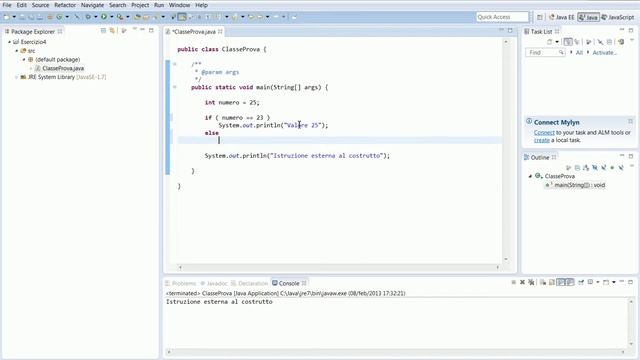This screenshot has width=640, height=360.
Task: Collapse the default package node
Action: point(24,60)
